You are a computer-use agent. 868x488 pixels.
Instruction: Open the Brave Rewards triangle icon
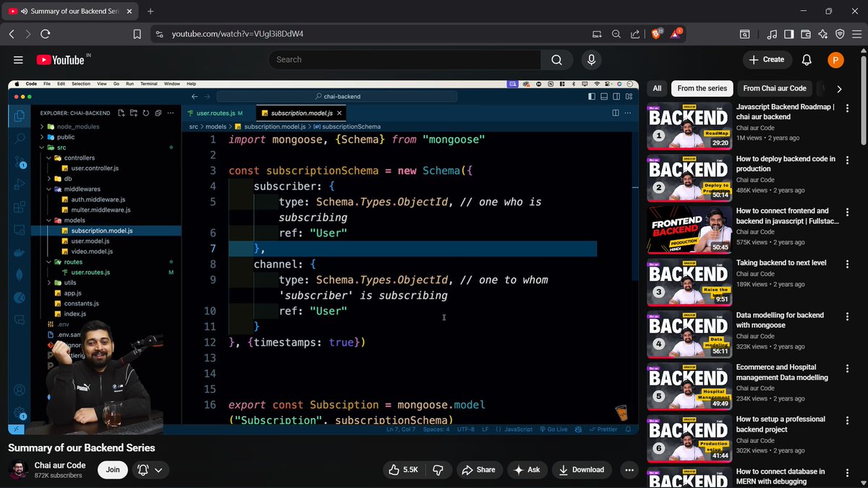coord(676,34)
